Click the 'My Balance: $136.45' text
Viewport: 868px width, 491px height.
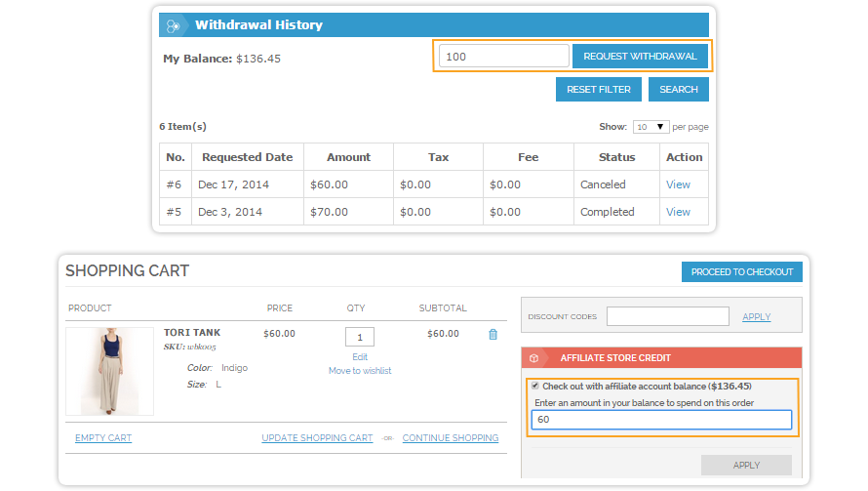221,59
